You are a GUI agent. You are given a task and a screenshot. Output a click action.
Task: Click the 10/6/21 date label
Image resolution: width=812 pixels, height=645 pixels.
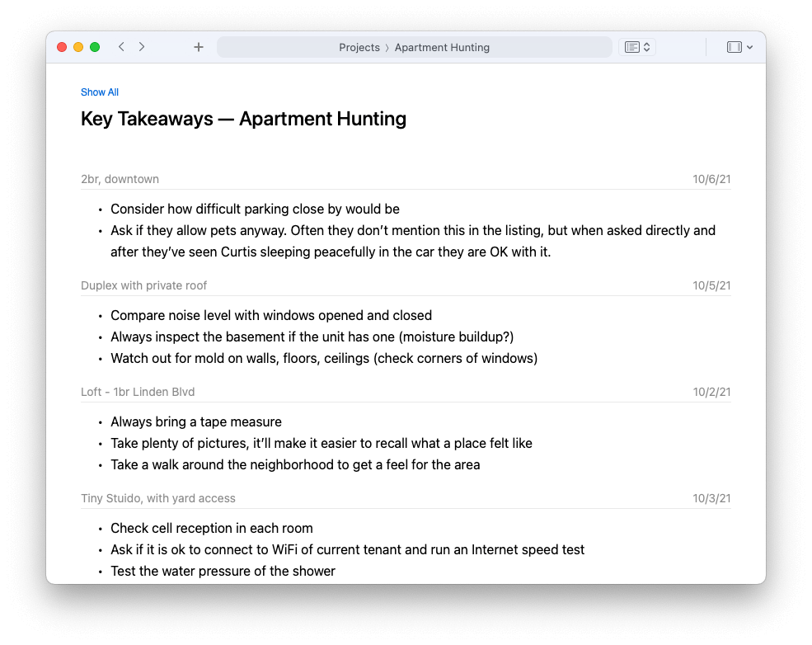(x=710, y=179)
